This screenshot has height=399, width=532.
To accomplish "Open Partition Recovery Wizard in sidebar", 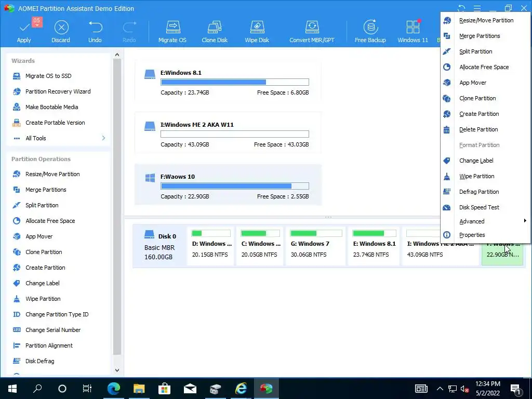I will click(x=58, y=91).
